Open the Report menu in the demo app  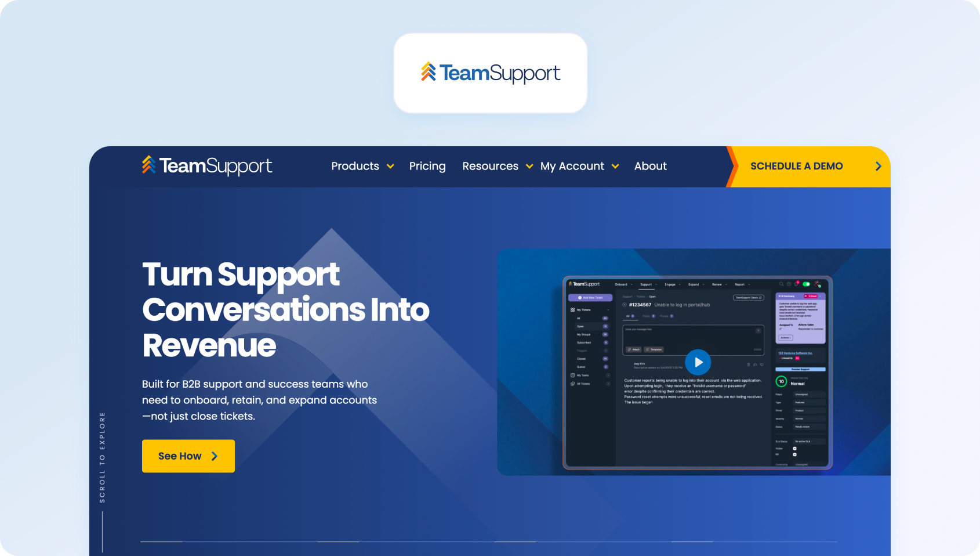click(x=742, y=284)
